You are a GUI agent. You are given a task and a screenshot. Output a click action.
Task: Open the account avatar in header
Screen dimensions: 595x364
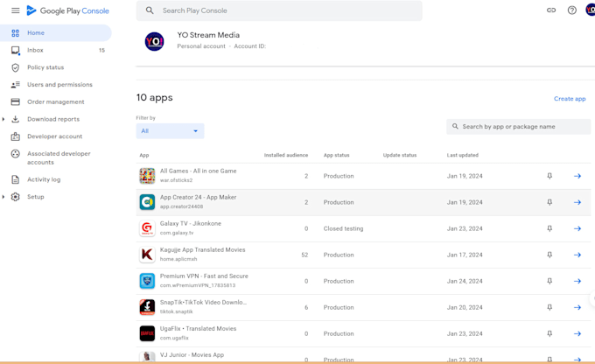pos(591,10)
